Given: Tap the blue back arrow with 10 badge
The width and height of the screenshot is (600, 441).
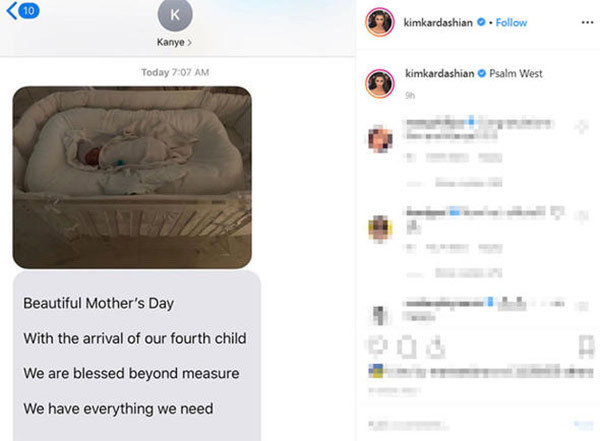Looking at the screenshot, I should click(23, 10).
